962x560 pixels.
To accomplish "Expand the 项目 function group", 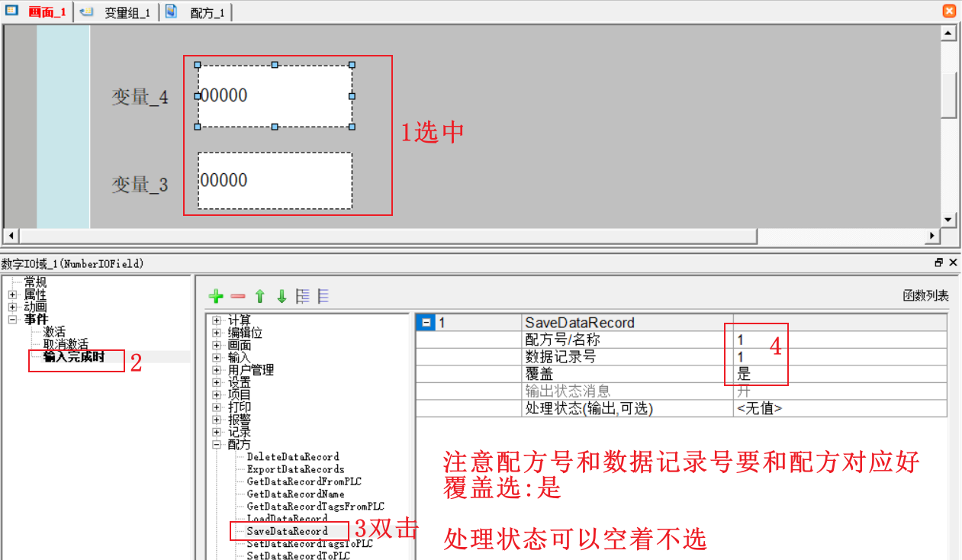I will point(217,394).
